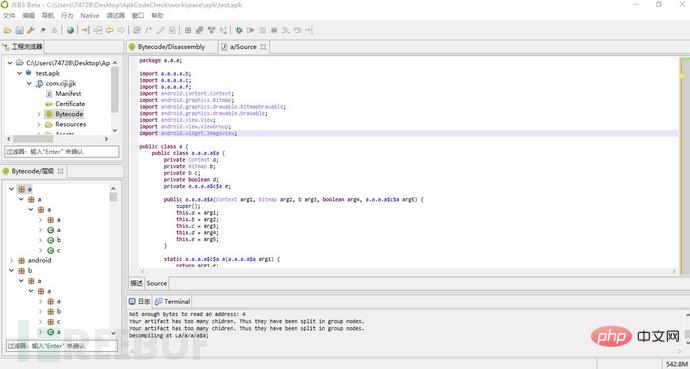Click the call graph nodes icon

(211, 30)
